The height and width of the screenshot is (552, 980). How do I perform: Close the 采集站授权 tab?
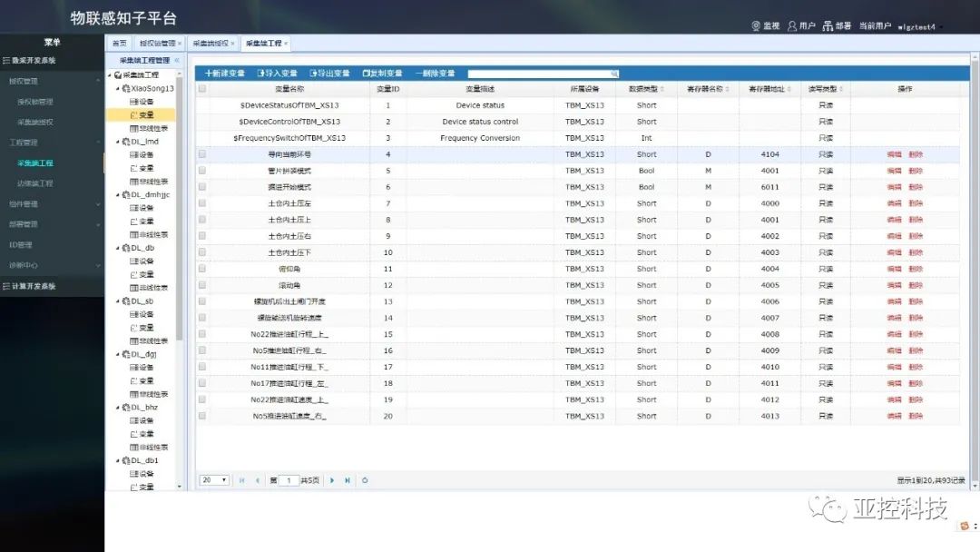(232, 44)
